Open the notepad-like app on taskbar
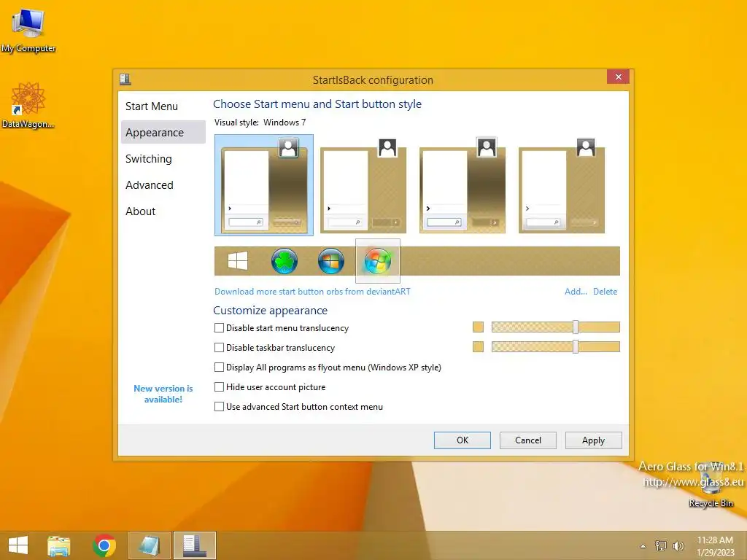 coord(150,545)
